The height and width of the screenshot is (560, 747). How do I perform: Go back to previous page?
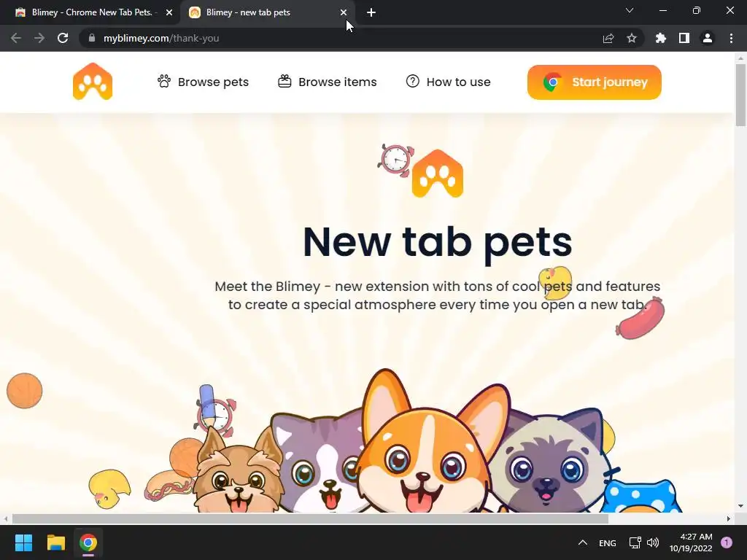click(x=16, y=38)
